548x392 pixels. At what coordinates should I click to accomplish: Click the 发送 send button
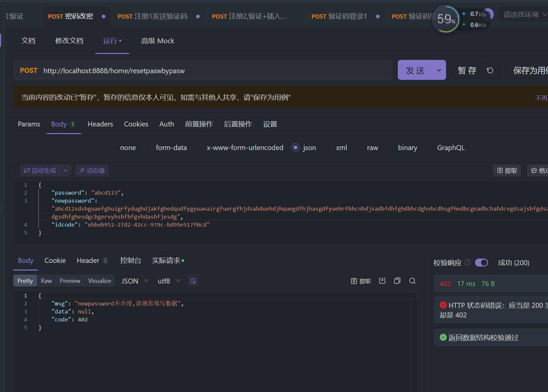click(x=415, y=70)
